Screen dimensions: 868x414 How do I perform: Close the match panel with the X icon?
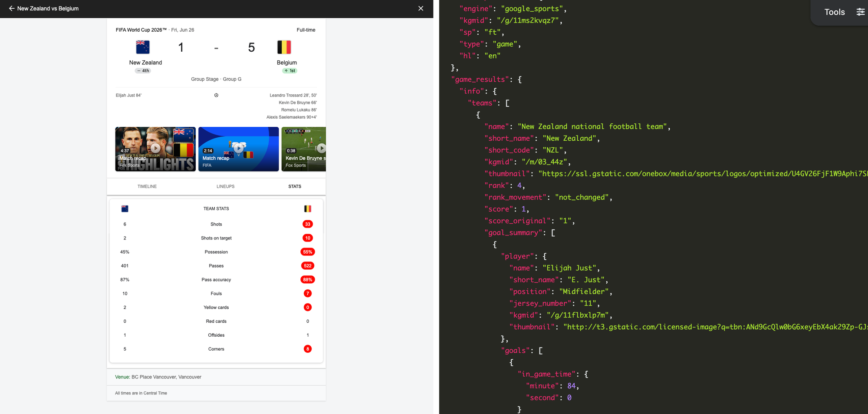coord(421,8)
